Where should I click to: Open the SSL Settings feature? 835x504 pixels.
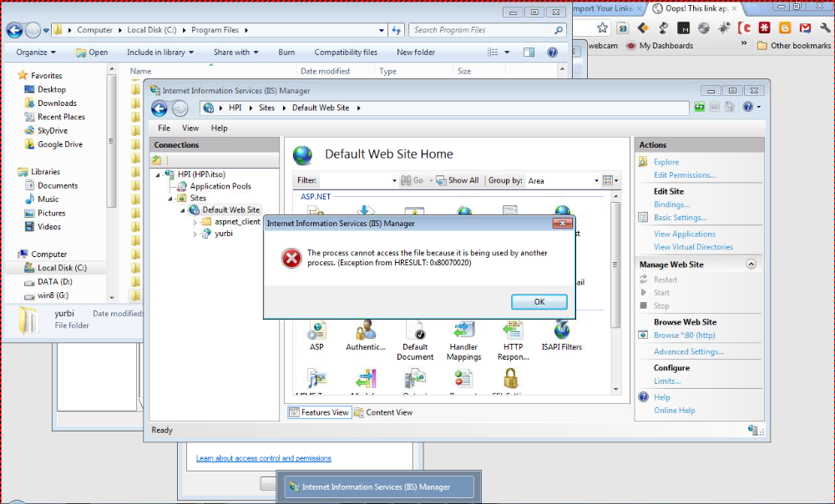(x=510, y=380)
